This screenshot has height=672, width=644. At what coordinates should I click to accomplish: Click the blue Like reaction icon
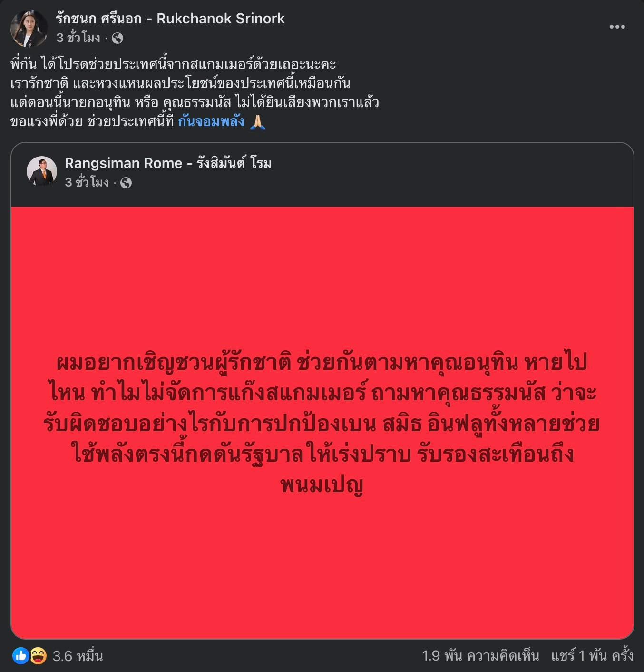[x=20, y=656]
